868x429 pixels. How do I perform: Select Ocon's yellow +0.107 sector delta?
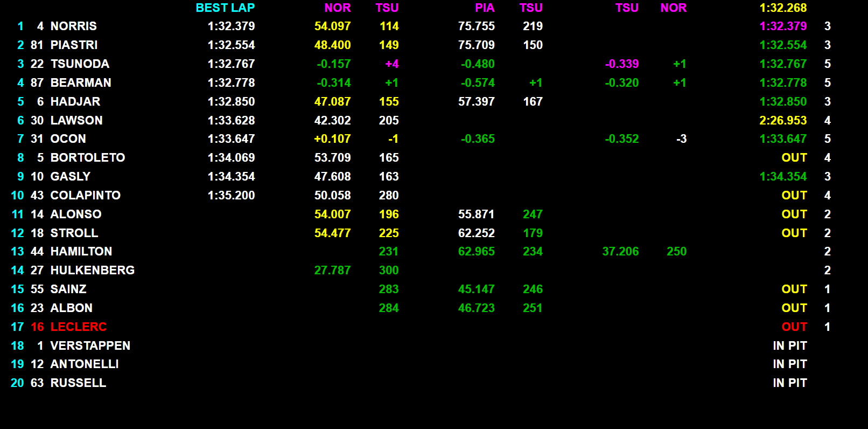click(332, 139)
